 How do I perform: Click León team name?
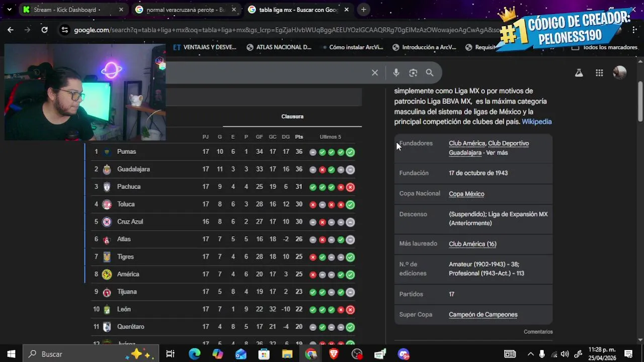pyautogui.click(x=124, y=309)
